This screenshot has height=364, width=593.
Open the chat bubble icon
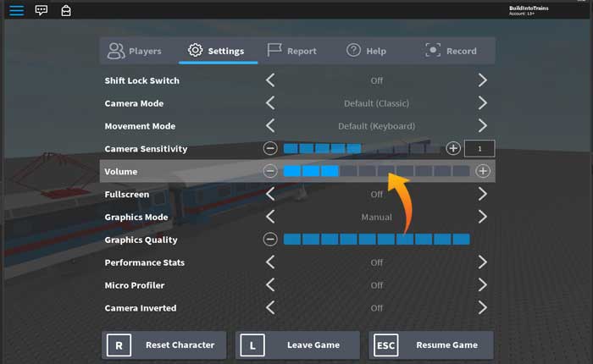(42, 10)
